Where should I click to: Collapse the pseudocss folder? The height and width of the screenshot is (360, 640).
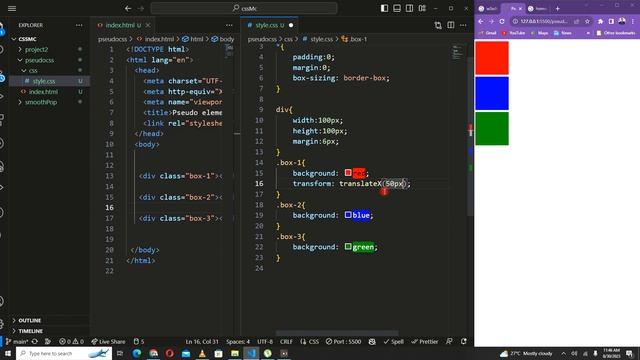tap(39, 60)
